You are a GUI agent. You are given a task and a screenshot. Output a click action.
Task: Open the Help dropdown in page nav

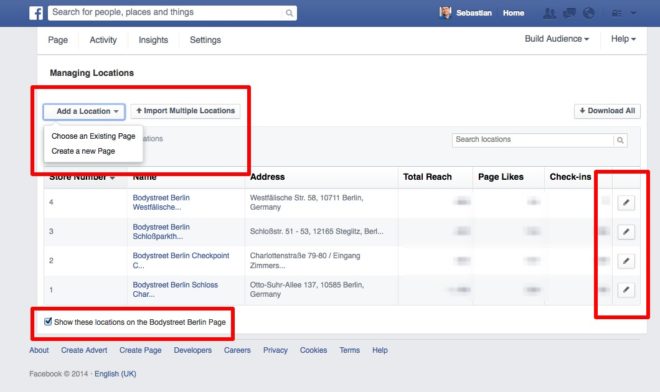(623, 39)
